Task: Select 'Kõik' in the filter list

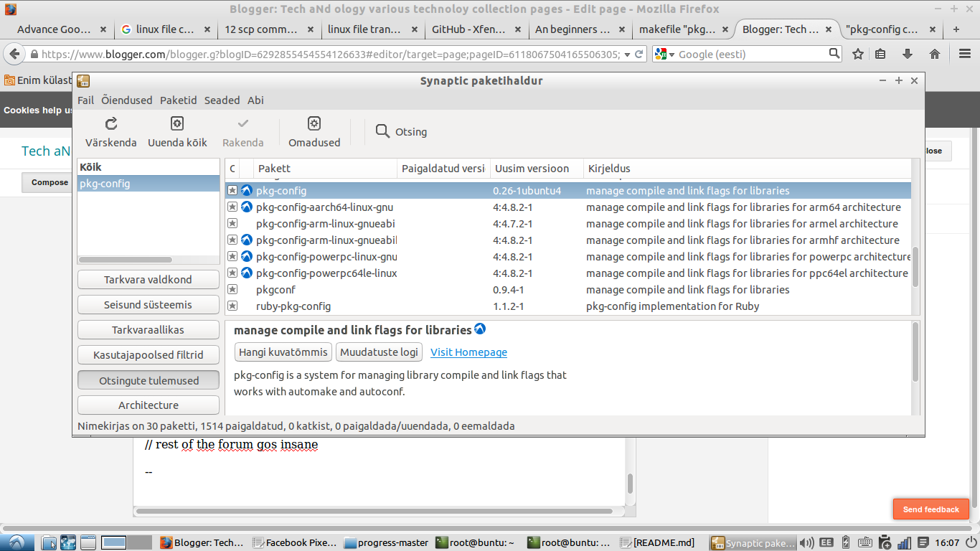Action: pyautogui.click(x=149, y=166)
